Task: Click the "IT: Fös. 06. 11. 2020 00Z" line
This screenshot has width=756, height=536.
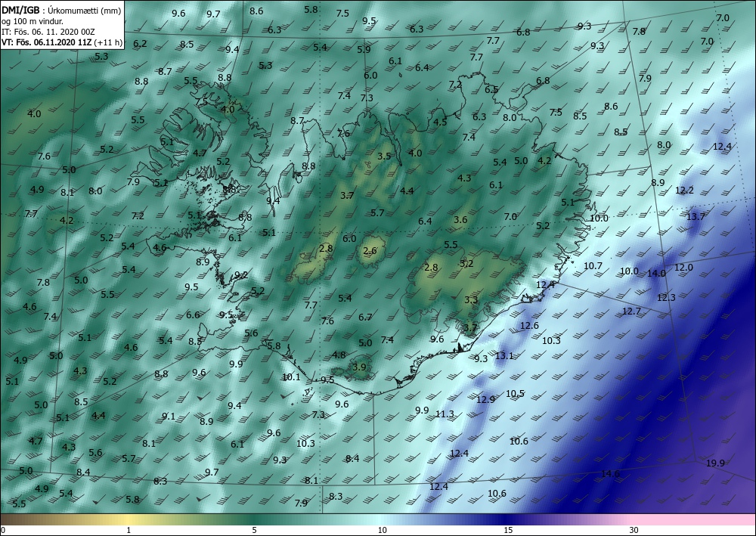Action: pos(48,32)
